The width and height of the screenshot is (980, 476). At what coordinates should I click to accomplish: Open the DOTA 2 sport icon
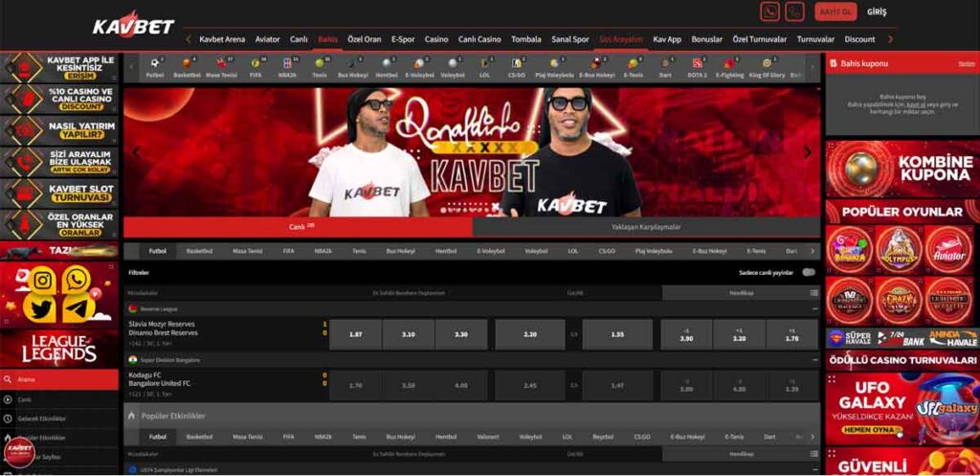point(697,63)
